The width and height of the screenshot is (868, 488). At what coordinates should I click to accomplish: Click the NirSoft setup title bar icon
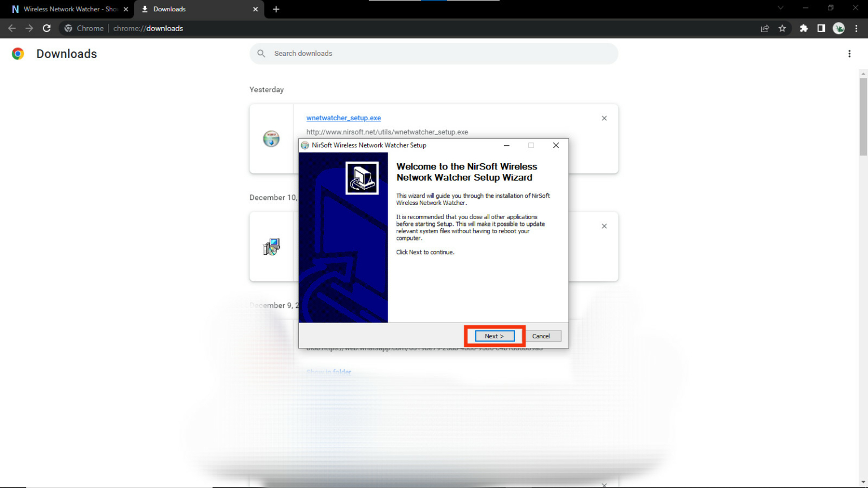[305, 145]
